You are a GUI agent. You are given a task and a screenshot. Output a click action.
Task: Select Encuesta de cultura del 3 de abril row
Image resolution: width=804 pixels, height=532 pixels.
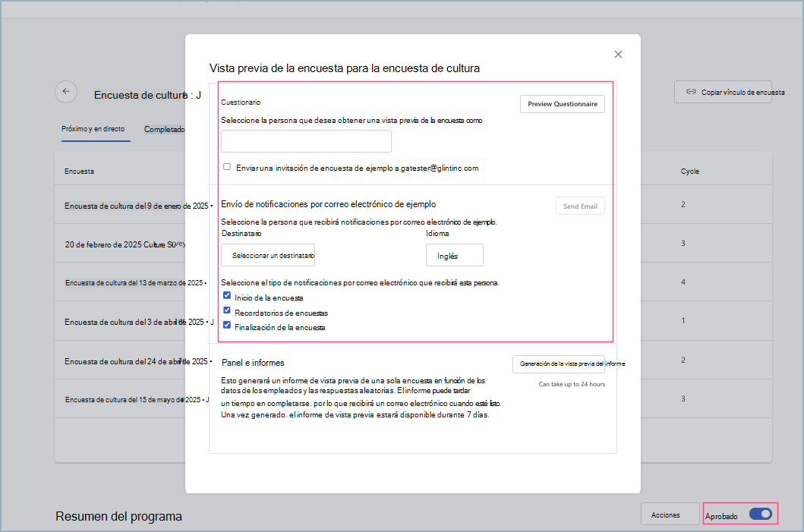point(413,321)
